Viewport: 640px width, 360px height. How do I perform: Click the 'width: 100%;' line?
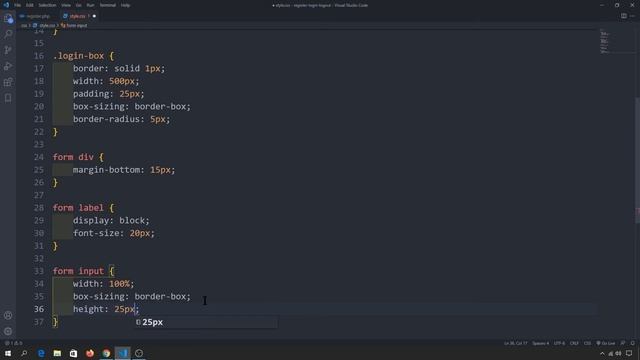pos(104,284)
